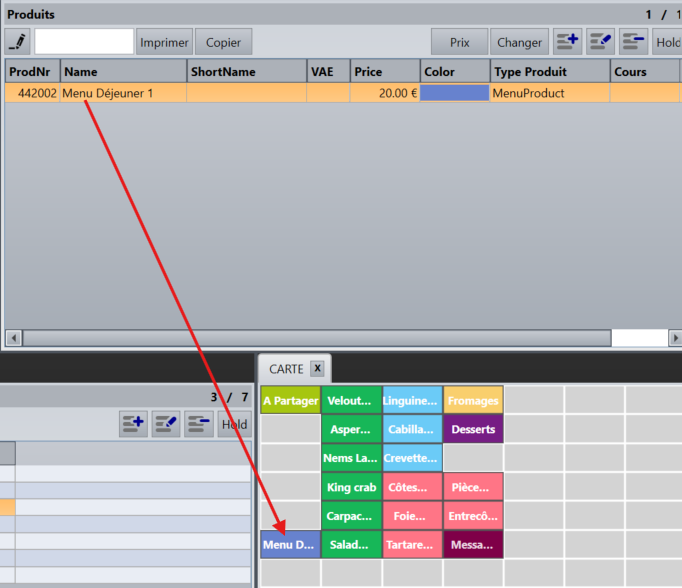Click the left arrow of the horizontal scrollbar

13,338
